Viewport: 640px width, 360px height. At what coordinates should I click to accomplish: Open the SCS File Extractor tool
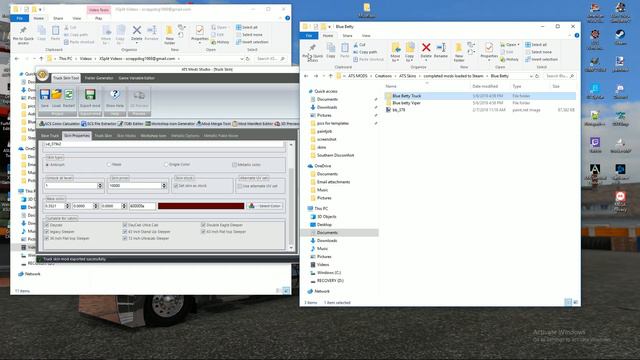[x=99, y=124]
